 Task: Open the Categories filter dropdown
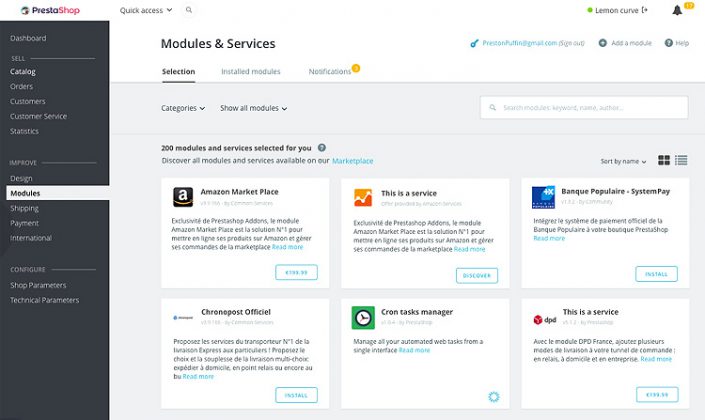[x=183, y=108]
